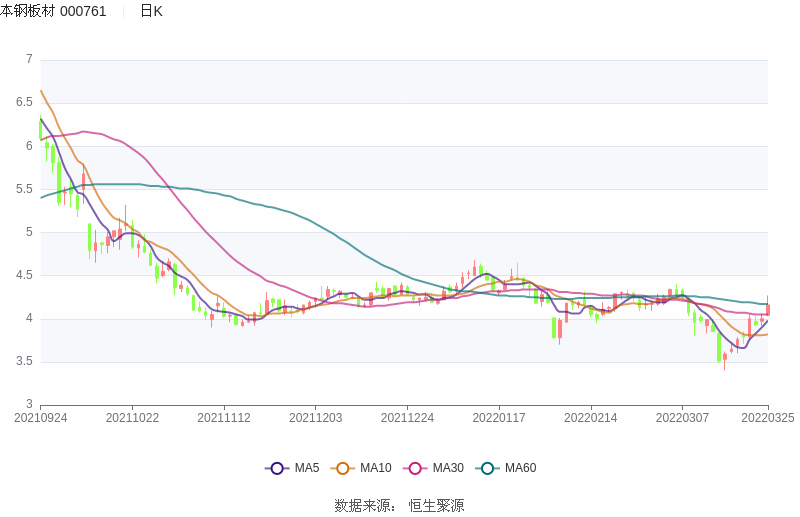Screen dimensions: 800x517
Task: Select the 20210924 date on the x-axis
Action: point(40,418)
